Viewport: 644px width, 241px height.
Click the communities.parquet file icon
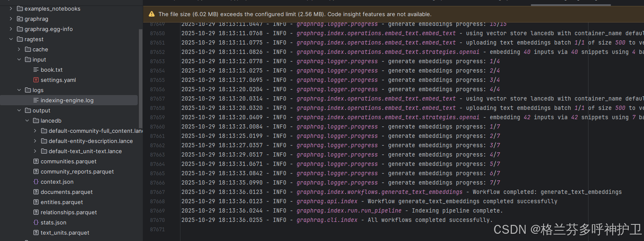(x=36, y=161)
